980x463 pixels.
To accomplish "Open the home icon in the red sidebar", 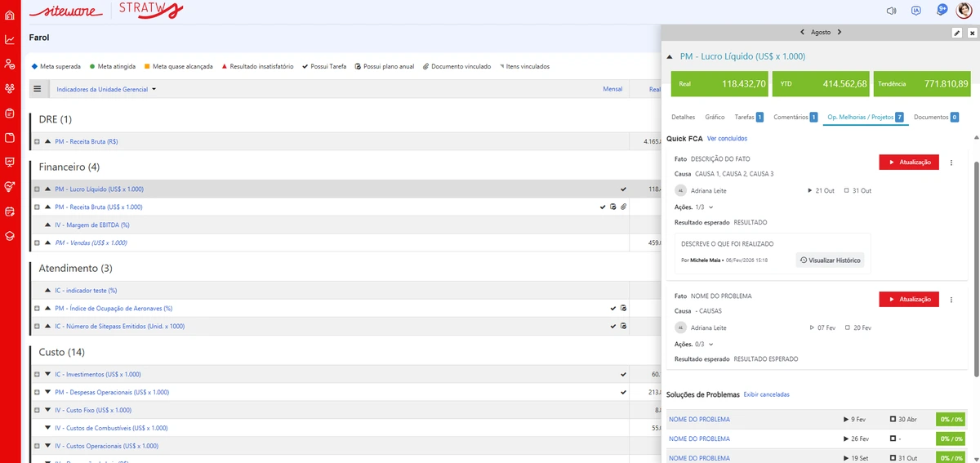I will click(x=10, y=15).
